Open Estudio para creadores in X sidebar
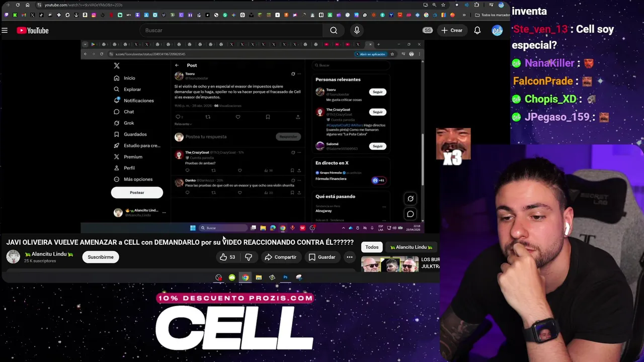 [137, 145]
